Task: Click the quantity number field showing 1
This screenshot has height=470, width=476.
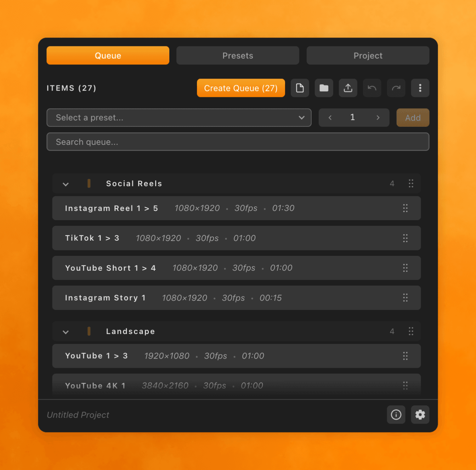Action: [x=353, y=117]
